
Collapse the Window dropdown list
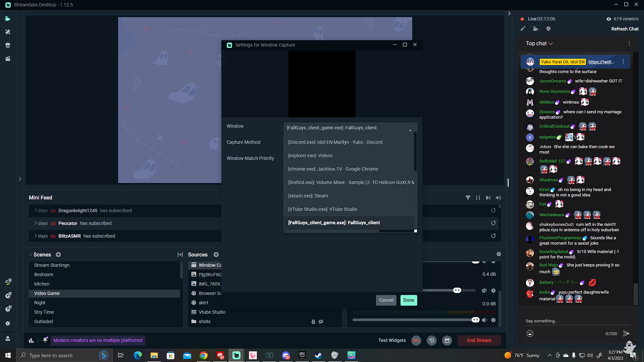pos(410,130)
